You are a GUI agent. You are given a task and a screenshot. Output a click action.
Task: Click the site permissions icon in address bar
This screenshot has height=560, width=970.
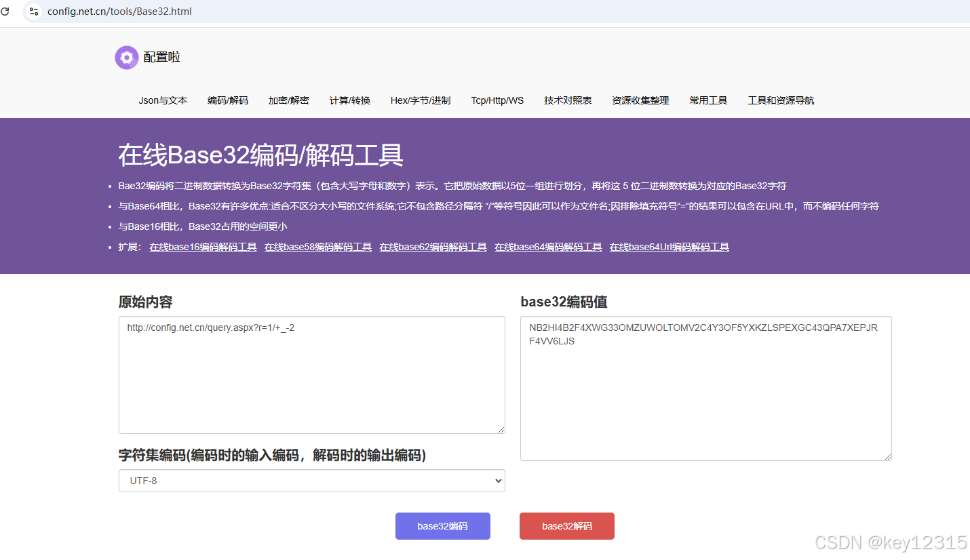coord(33,11)
